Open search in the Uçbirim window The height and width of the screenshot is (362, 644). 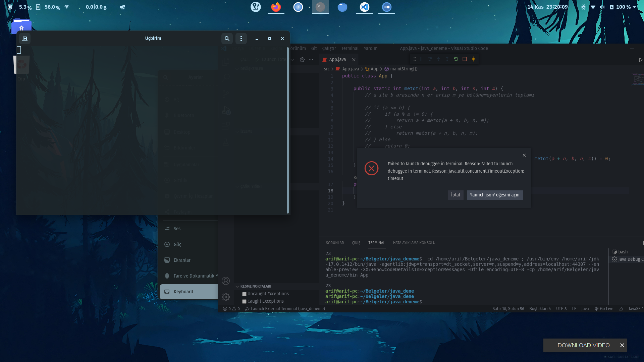[227, 39]
